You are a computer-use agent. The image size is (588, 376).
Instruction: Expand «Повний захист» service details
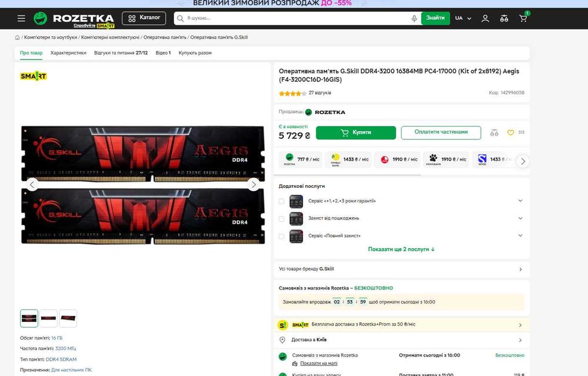(520, 235)
